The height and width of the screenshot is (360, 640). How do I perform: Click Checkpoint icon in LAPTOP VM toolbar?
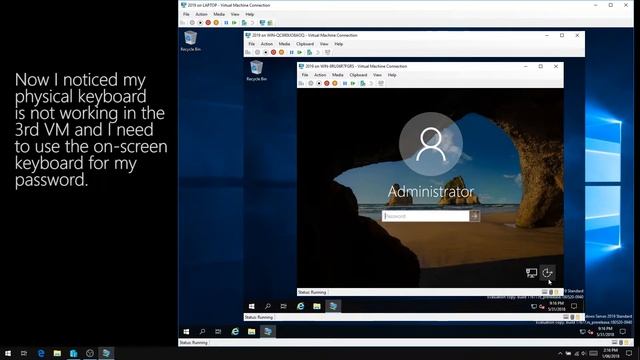tap(244, 22)
